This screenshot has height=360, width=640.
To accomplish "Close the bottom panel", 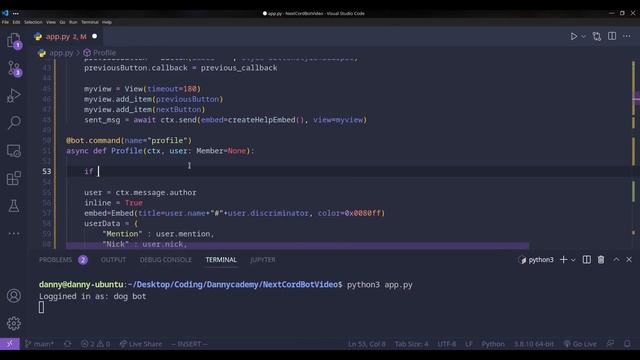I will [629, 260].
